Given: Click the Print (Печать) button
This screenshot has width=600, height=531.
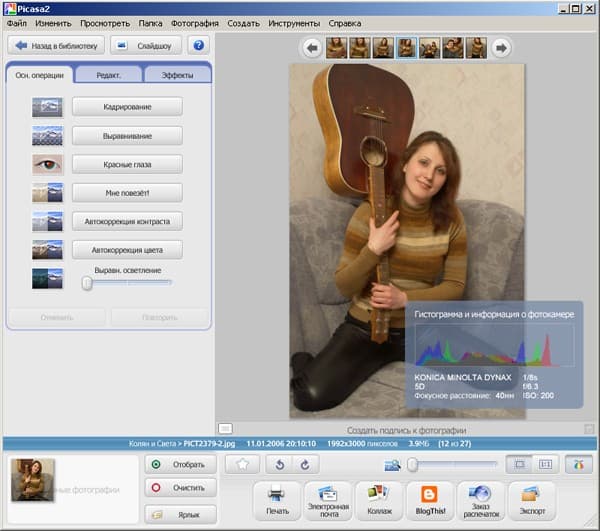Looking at the screenshot, I should [278, 499].
